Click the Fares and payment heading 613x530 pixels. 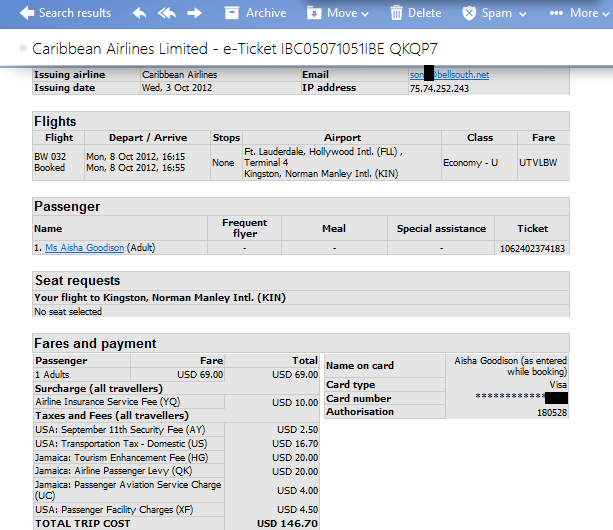click(95, 343)
